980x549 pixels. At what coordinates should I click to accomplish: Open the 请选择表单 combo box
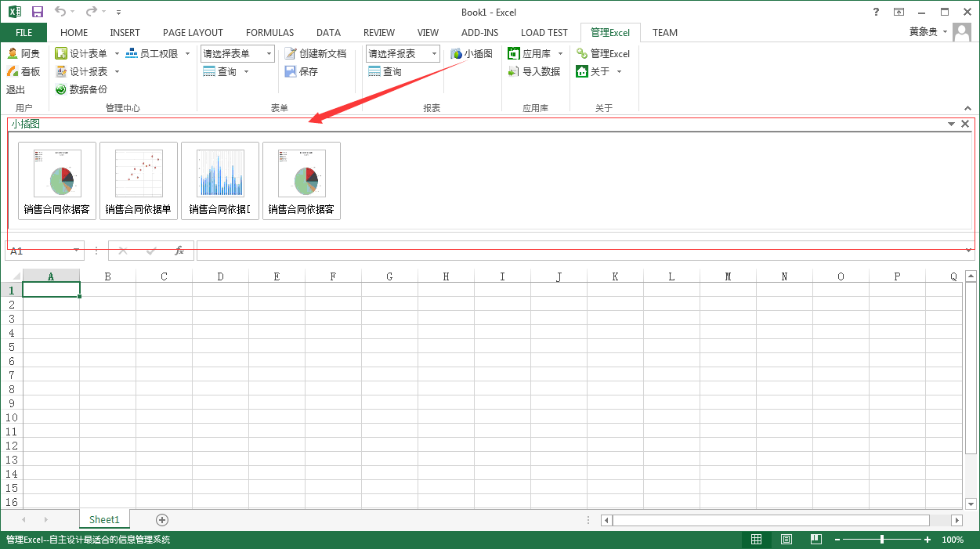pyautogui.click(x=237, y=54)
